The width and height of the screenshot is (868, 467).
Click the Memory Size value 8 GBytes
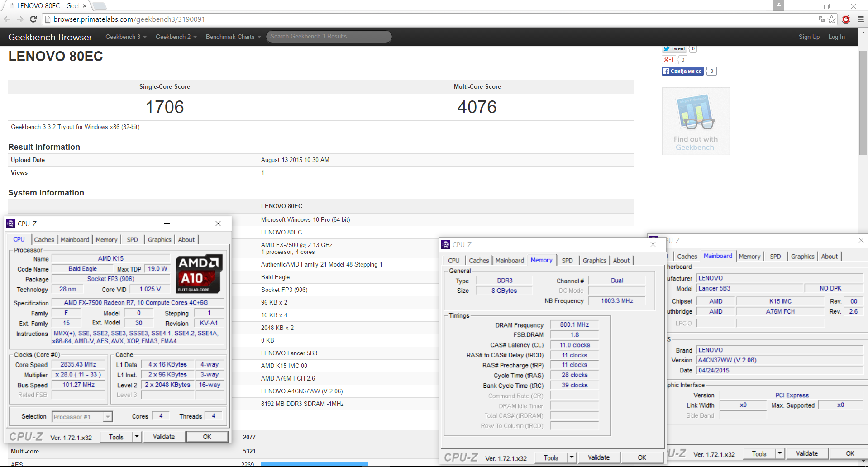click(x=504, y=291)
